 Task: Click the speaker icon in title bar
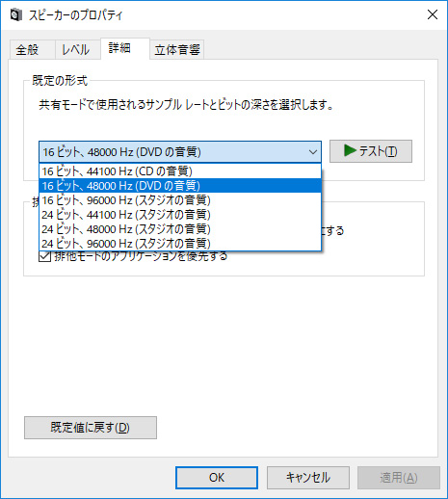click(x=16, y=14)
